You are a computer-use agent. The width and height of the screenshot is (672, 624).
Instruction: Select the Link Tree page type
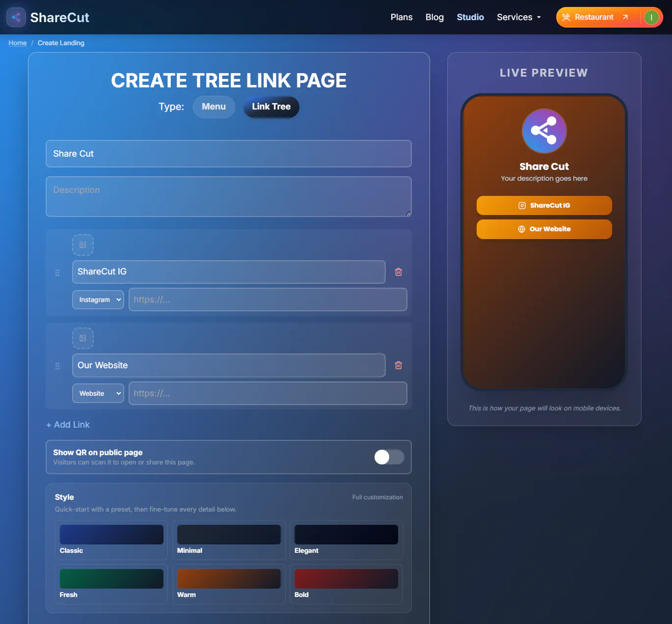pos(271,107)
